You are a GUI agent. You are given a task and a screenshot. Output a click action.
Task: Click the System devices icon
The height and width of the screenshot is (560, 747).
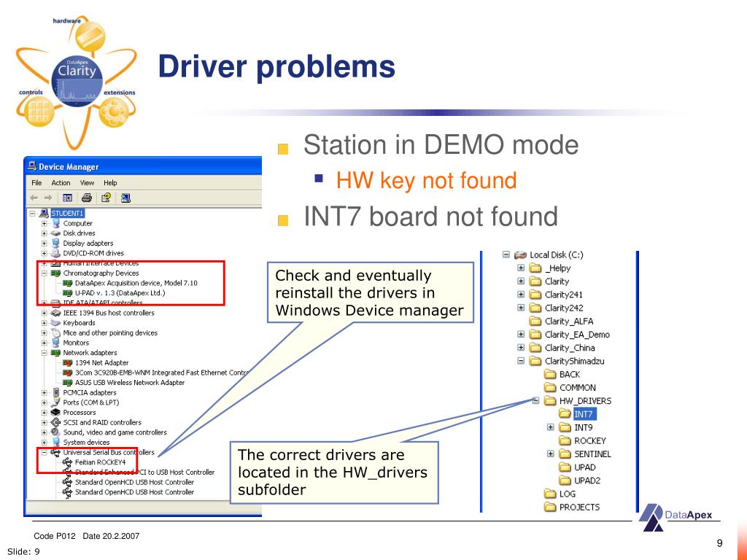tap(55, 443)
